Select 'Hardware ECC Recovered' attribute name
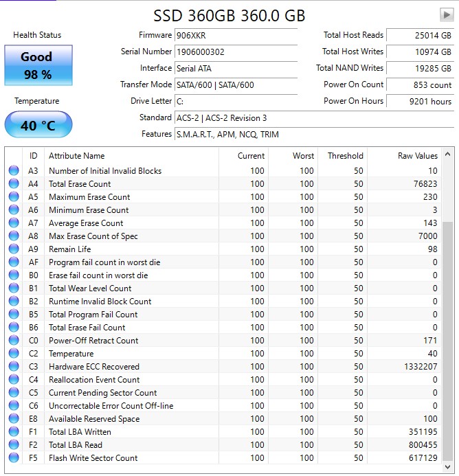 (94, 367)
